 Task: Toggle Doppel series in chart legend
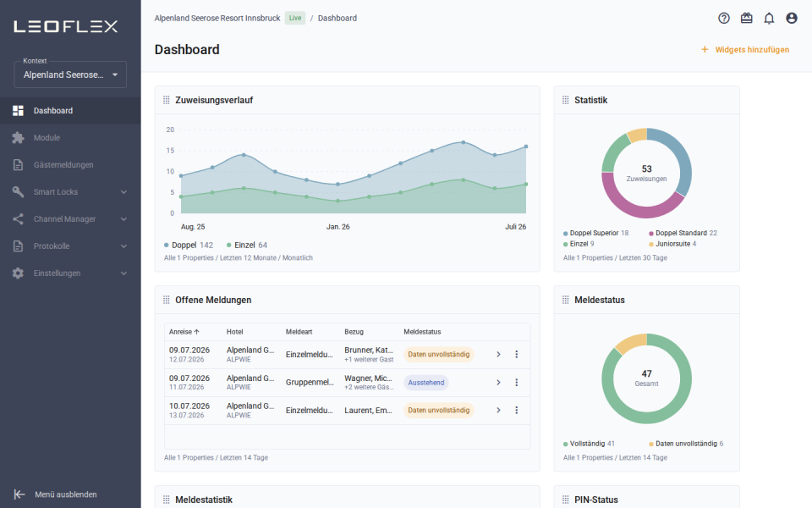189,246
